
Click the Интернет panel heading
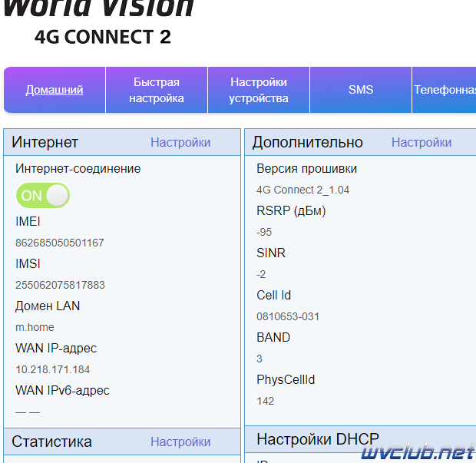(45, 142)
